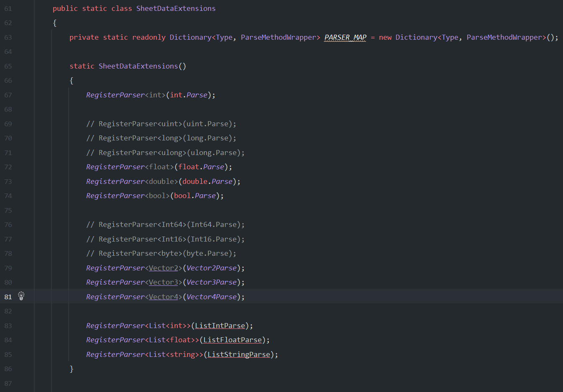Click RegisterParser call on line 85
This screenshot has width=563, height=392.
pos(115,354)
